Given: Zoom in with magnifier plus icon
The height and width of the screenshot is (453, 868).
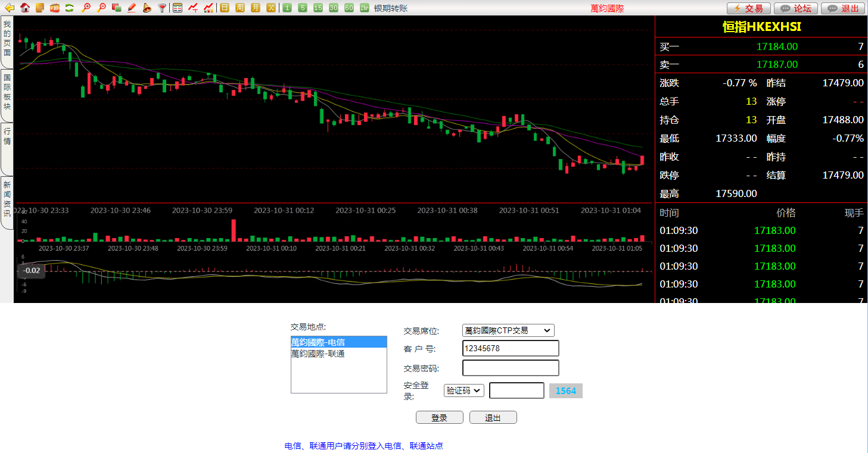Looking at the screenshot, I should pos(86,8).
